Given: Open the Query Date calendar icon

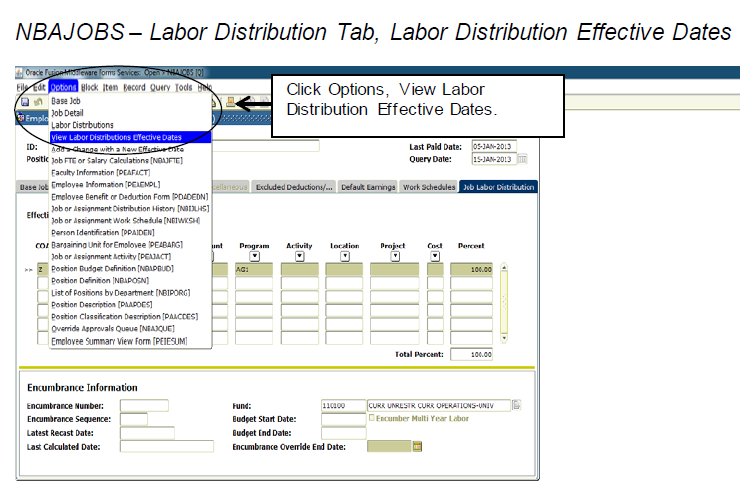Looking at the screenshot, I should click(x=522, y=159).
